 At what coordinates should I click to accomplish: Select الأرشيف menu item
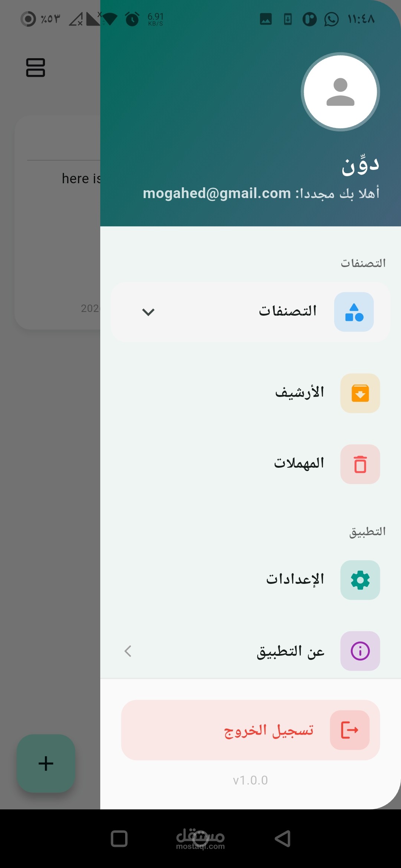pyautogui.click(x=251, y=393)
